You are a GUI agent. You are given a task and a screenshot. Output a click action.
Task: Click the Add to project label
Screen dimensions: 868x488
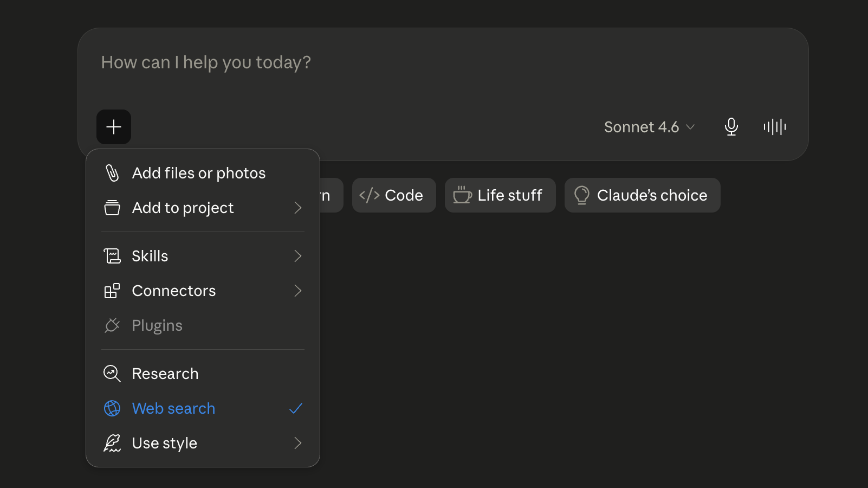(x=183, y=208)
